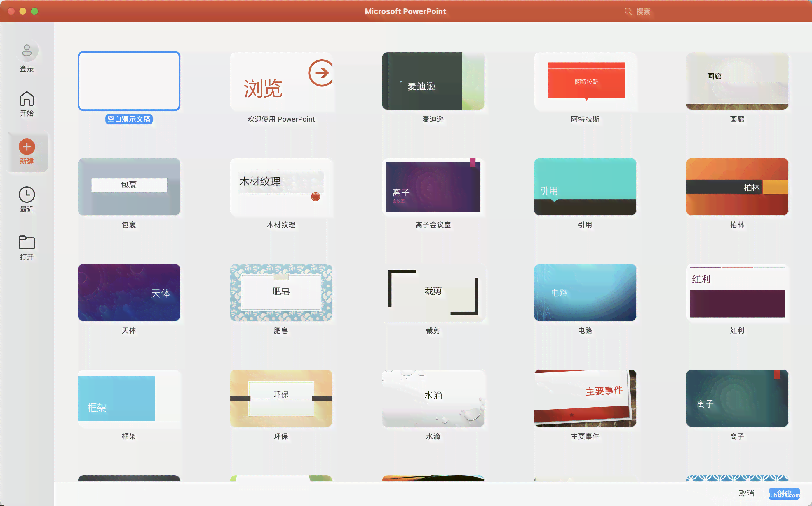
Task: Click the 引用 caption below thumbnail
Action: (585, 225)
